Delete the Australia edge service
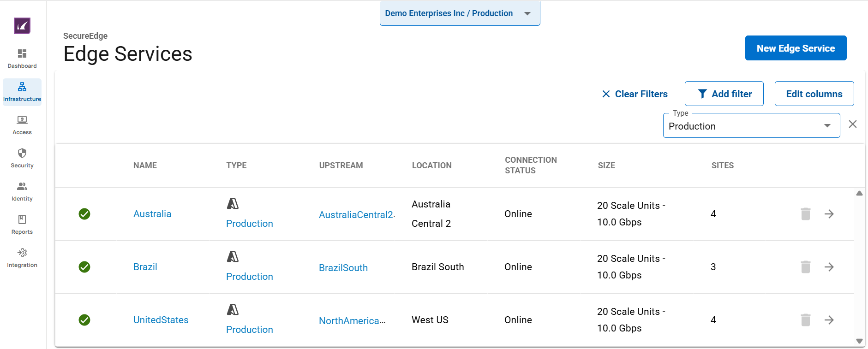Screen dimensions: 868x349 click(805, 214)
